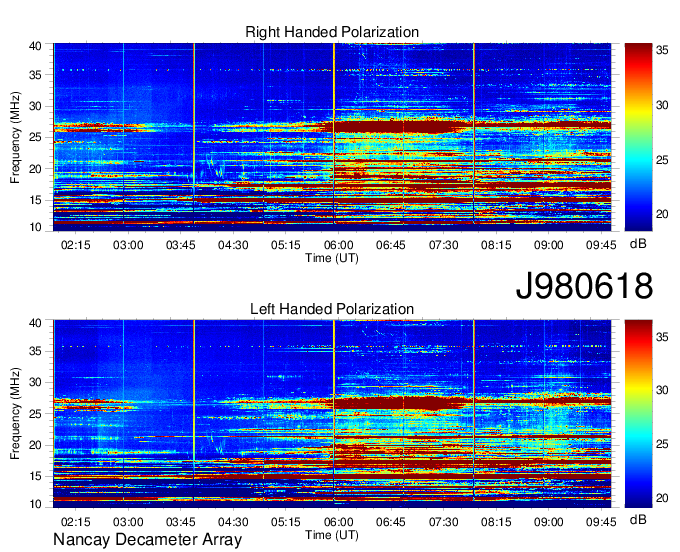Click the 30 label on Right Handed colorbar
This screenshot has width=680, height=552.
click(x=662, y=105)
